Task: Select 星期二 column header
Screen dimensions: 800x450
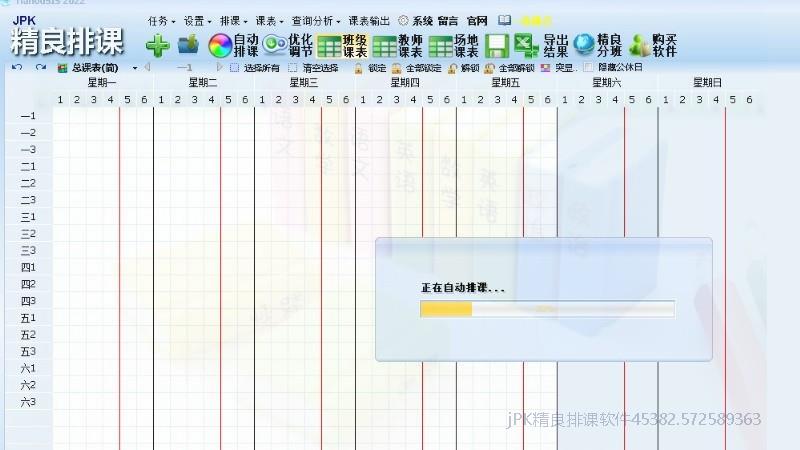Action: 203,82
